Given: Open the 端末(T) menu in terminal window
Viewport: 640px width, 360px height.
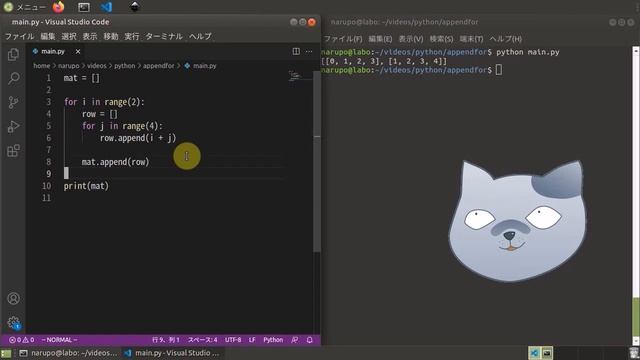Looking at the screenshot, I should (x=471, y=39).
